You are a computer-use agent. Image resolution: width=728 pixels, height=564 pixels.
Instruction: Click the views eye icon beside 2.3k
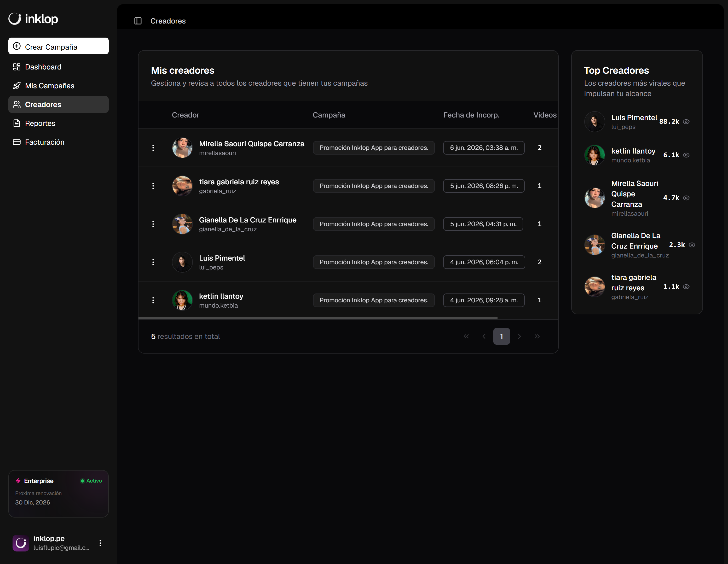[x=692, y=245]
